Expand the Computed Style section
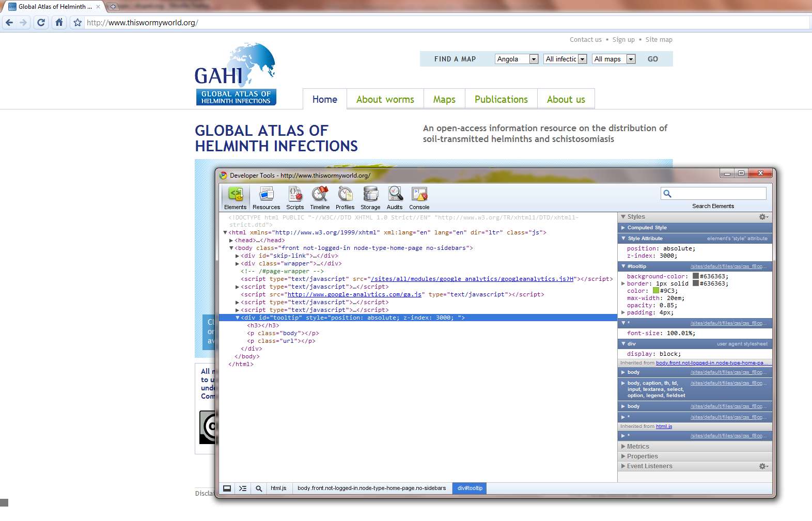The height and width of the screenshot is (521, 812). [x=623, y=228]
